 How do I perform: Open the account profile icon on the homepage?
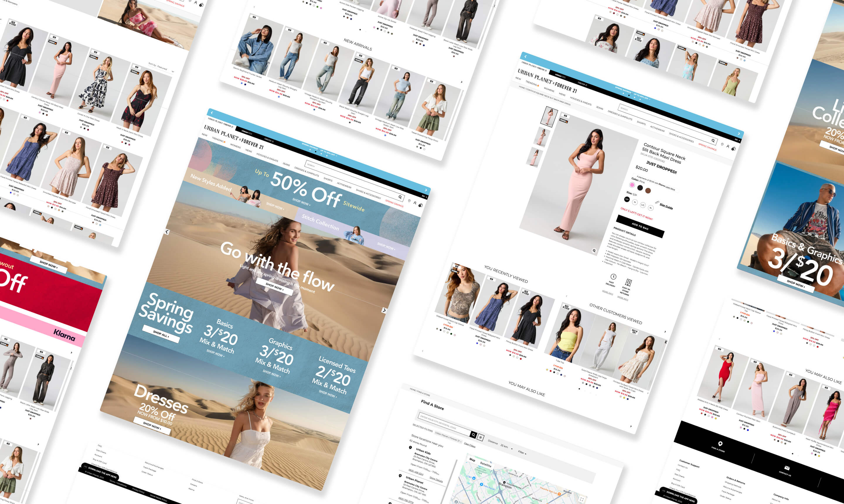415,203
